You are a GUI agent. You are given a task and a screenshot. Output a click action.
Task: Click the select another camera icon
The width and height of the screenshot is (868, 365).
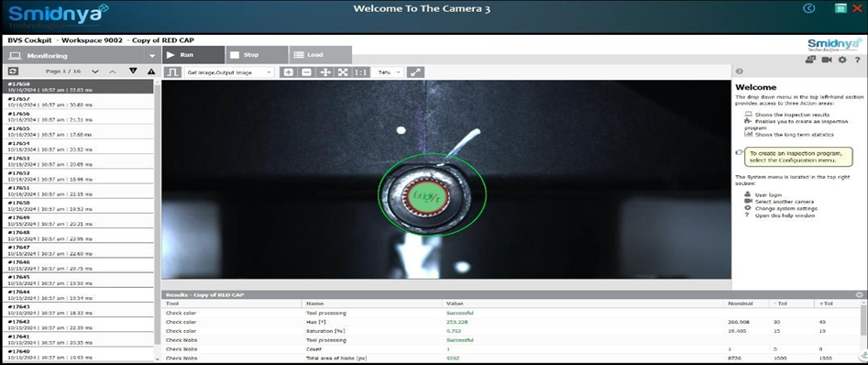click(x=827, y=60)
